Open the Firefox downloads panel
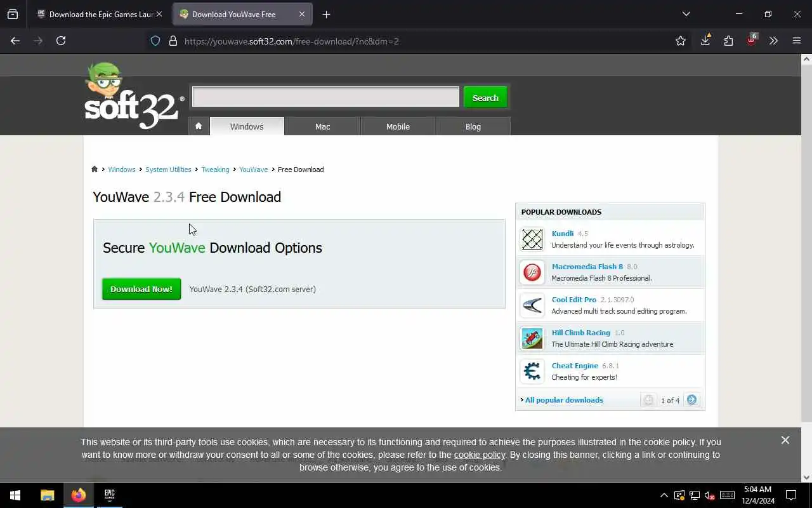Image resolution: width=812 pixels, height=508 pixels. [705, 41]
